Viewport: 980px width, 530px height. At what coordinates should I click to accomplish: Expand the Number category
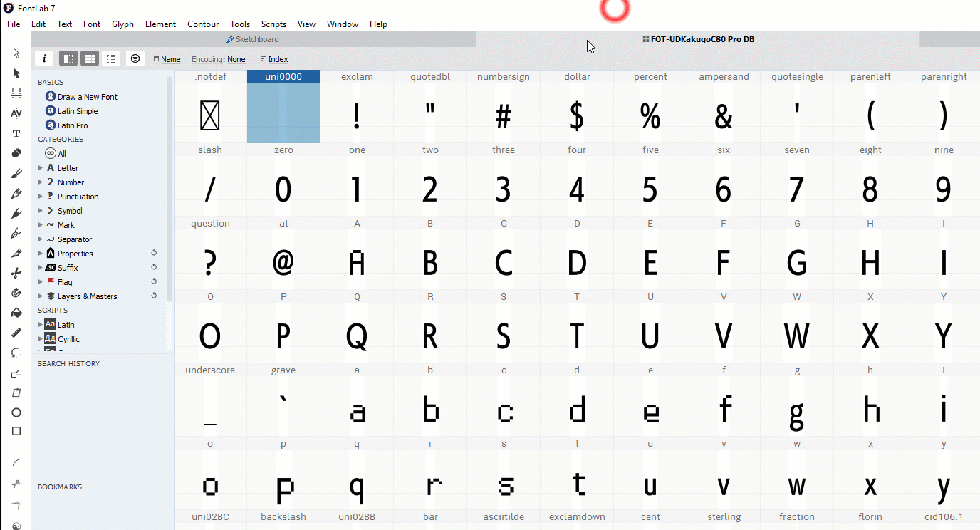(41, 182)
